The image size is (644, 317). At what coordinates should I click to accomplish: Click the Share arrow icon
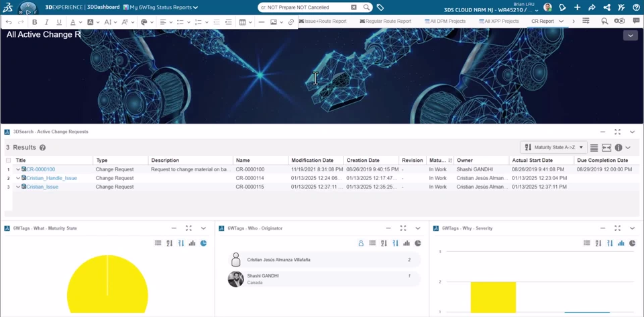592,7
